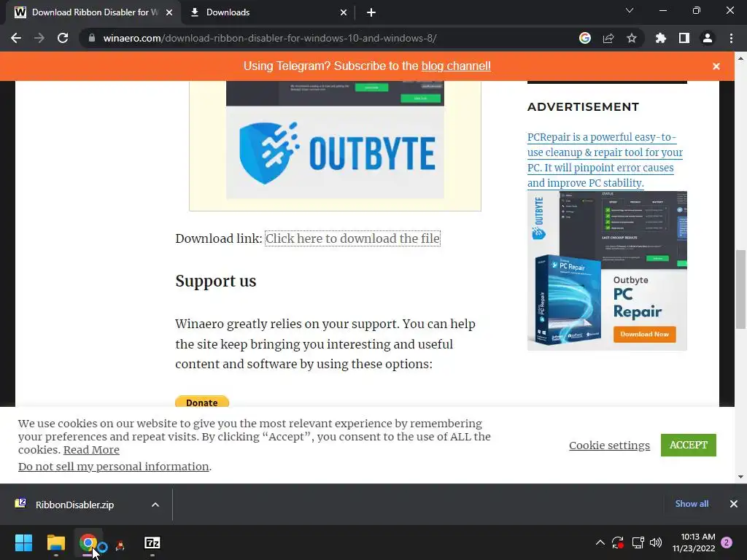The image size is (747, 560).
Task: Click the browser forward arrow
Action: point(39,38)
